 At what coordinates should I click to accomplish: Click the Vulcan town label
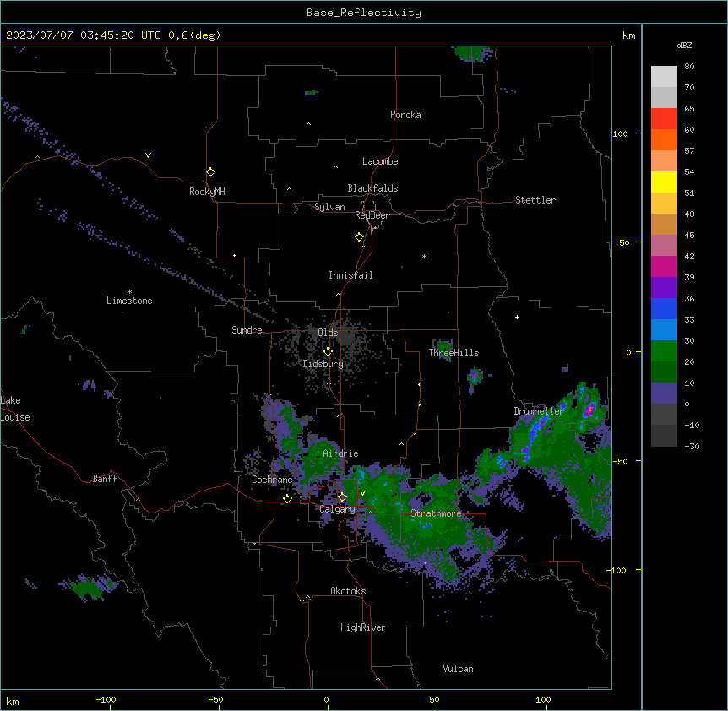tap(459, 669)
